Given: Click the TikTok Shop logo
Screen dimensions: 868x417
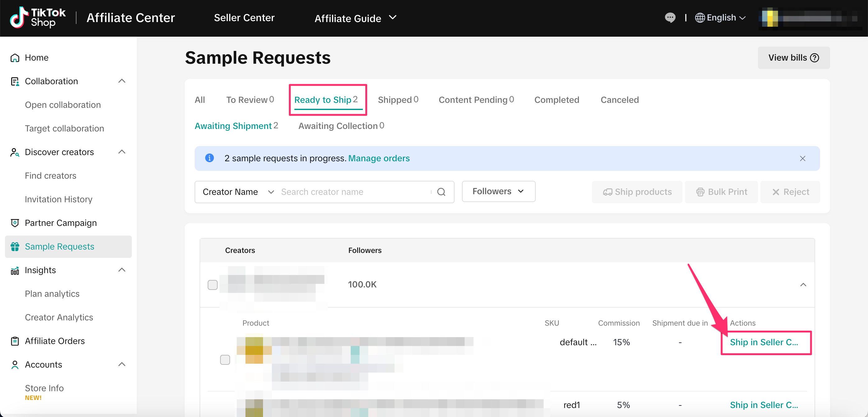Looking at the screenshot, I should 38,17.
